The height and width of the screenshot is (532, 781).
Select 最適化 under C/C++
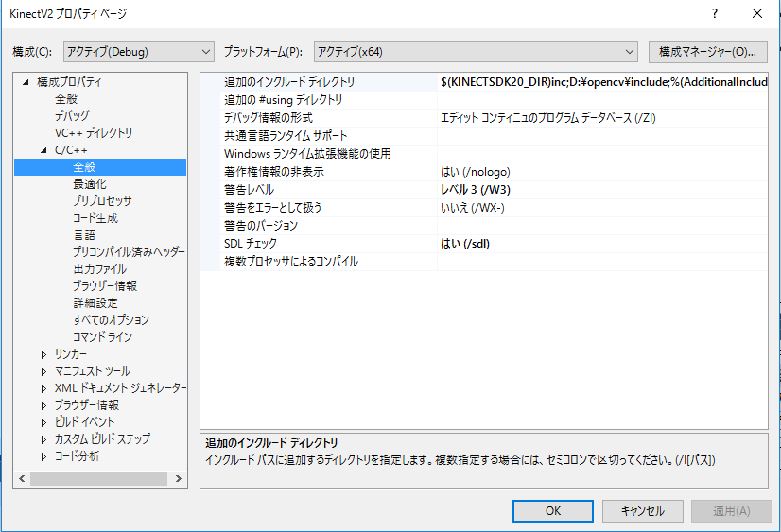point(90,184)
